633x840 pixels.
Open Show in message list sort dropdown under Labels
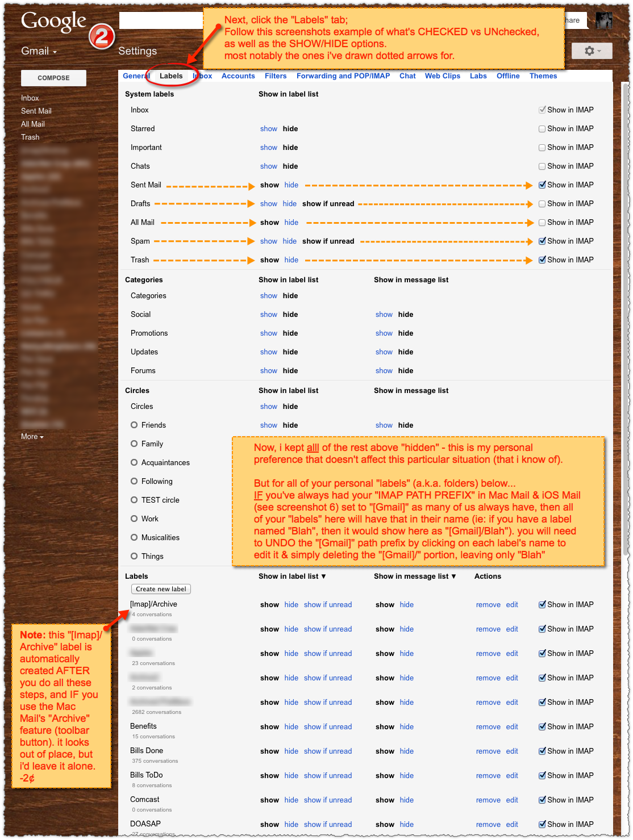tap(415, 576)
